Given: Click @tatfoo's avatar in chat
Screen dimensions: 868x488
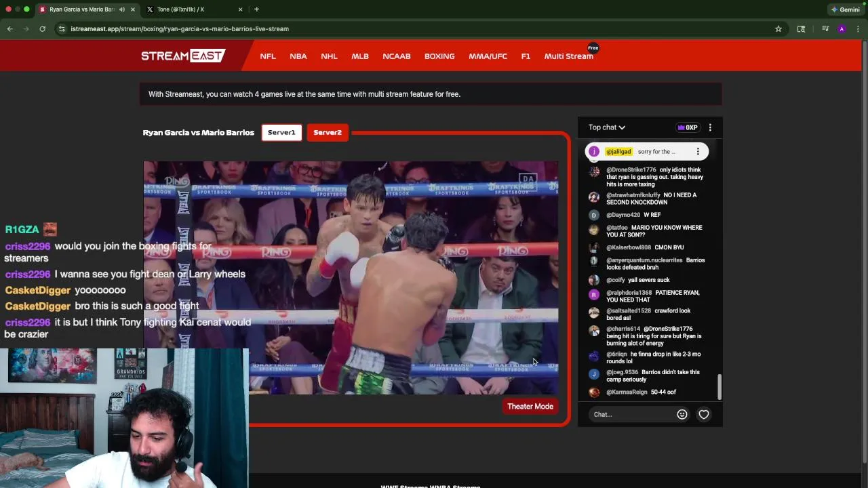Looking at the screenshot, I should pyautogui.click(x=594, y=230).
